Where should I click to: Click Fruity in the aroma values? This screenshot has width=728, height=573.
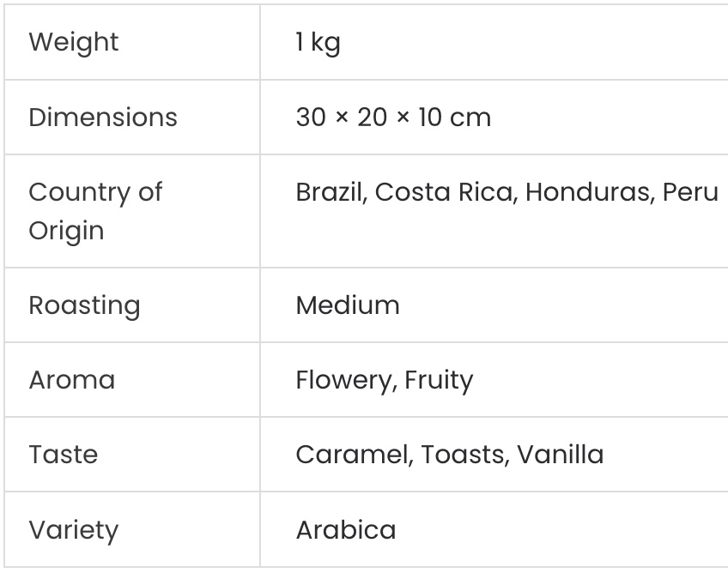tap(439, 381)
